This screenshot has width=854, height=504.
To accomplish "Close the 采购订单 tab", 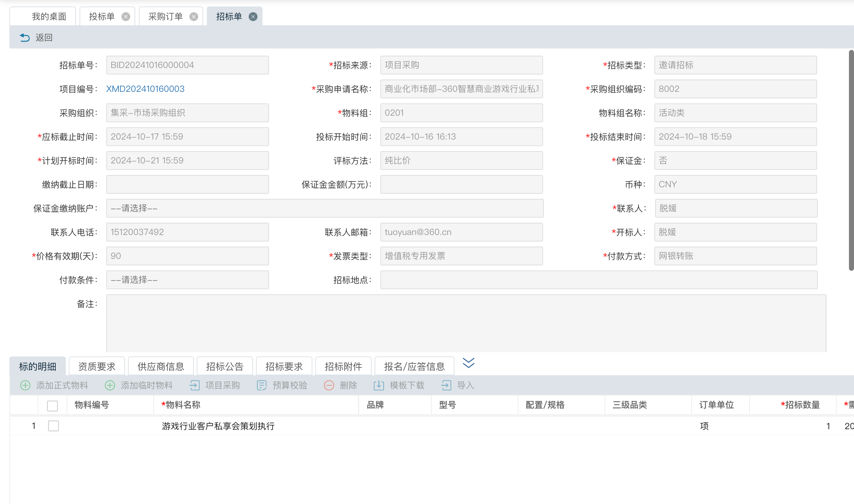I will [x=194, y=17].
